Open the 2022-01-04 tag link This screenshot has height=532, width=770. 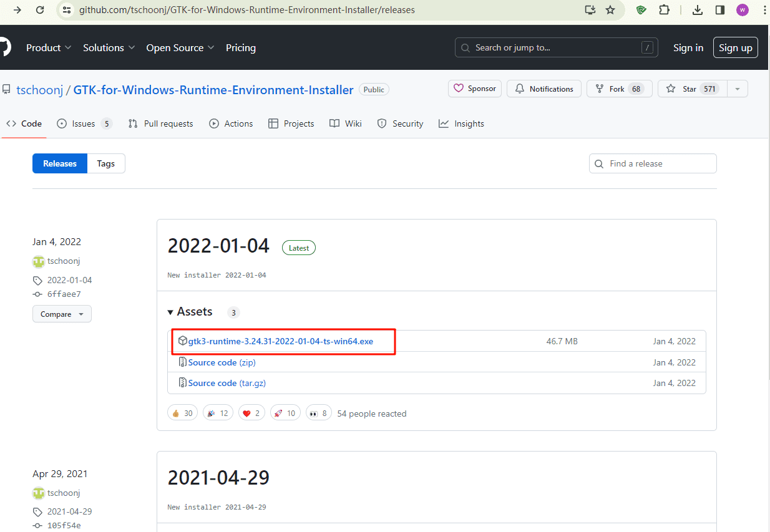(x=69, y=280)
